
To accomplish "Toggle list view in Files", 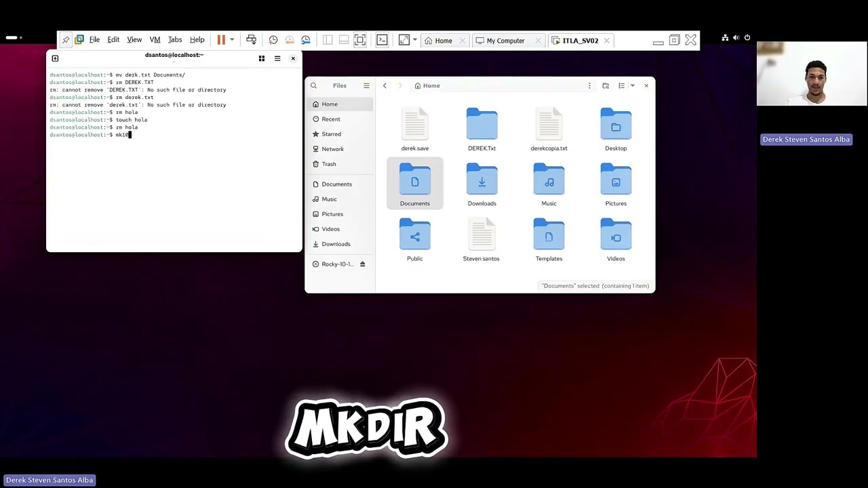I will pyautogui.click(x=621, y=85).
